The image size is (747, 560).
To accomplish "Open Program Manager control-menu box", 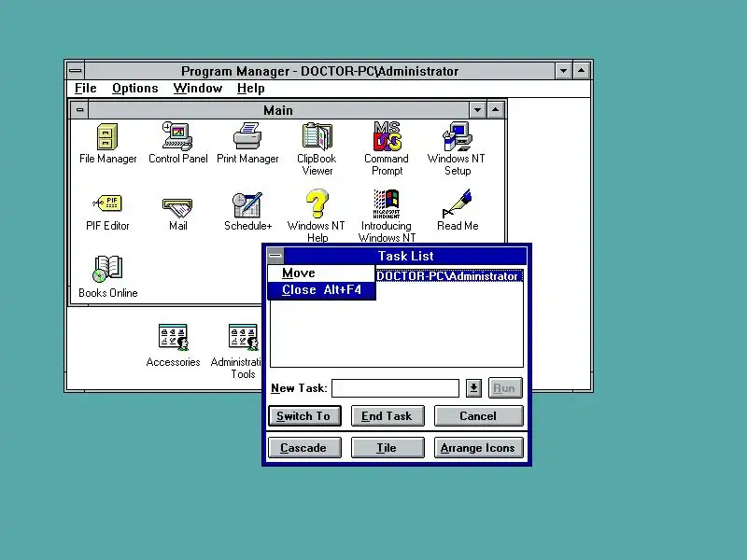I will pos(76,71).
